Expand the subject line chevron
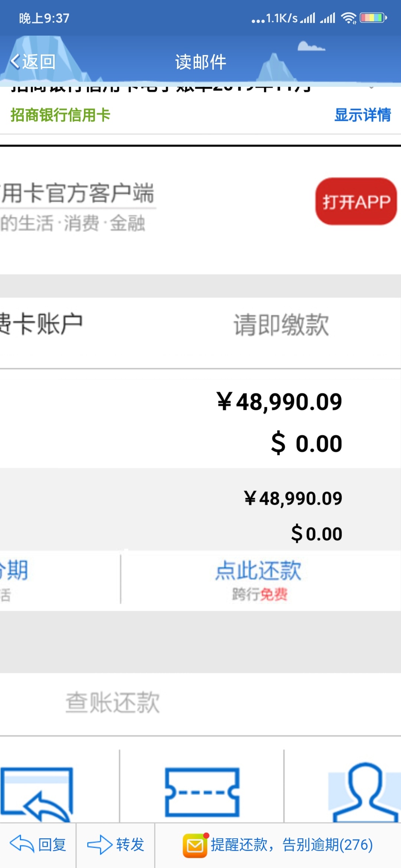The width and height of the screenshot is (401, 868). 371,88
